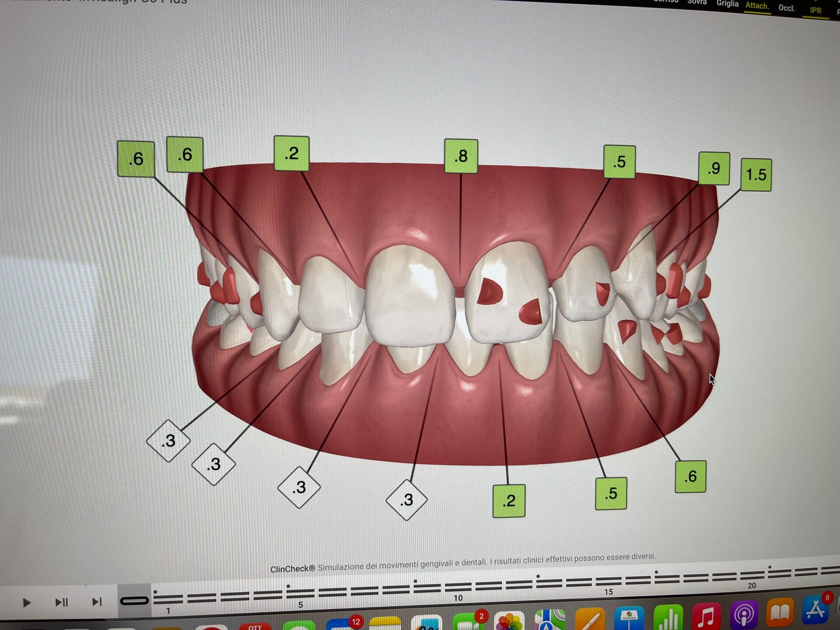This screenshot has width=840, height=630.
Task: Open Photos app in Dock
Action: tap(509, 621)
